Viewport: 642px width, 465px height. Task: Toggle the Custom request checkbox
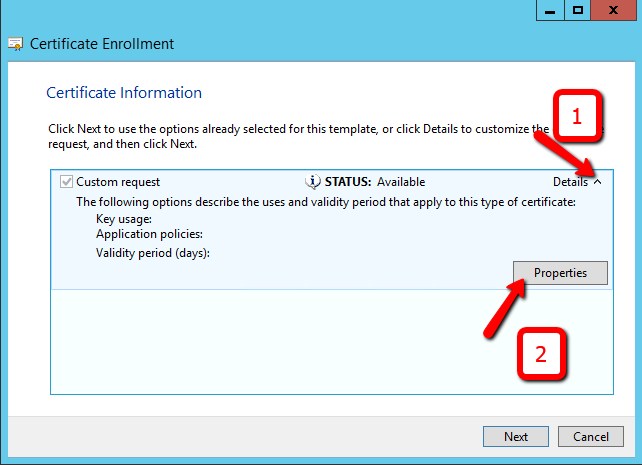67,182
